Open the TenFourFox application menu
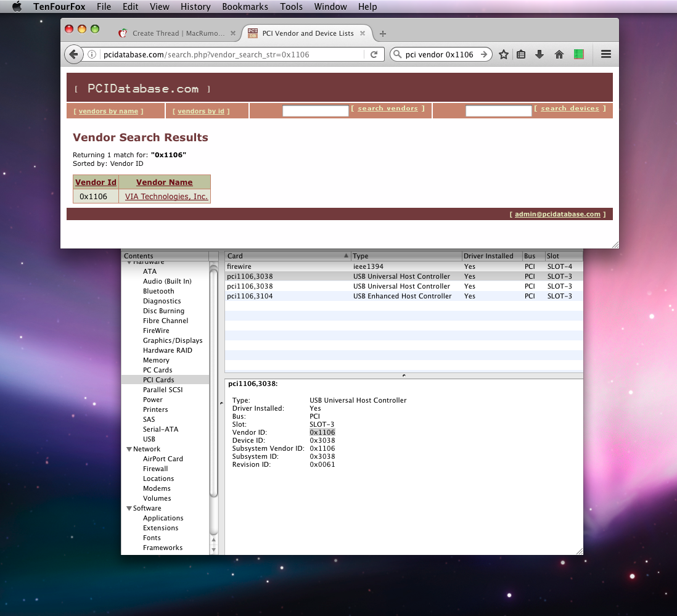Screen dimensions: 677x616 59,7
